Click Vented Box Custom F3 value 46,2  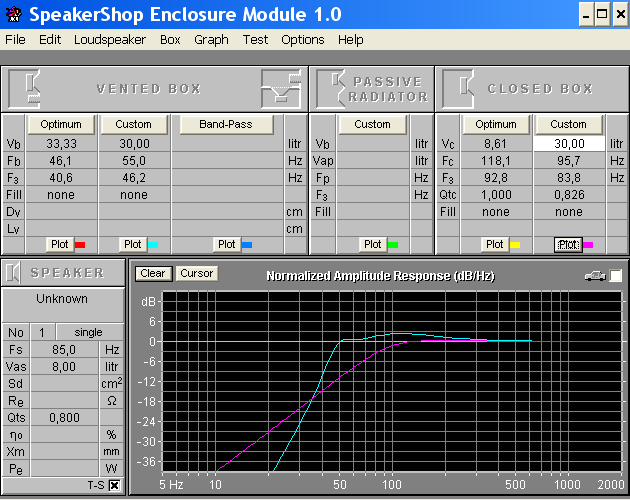[x=134, y=178]
